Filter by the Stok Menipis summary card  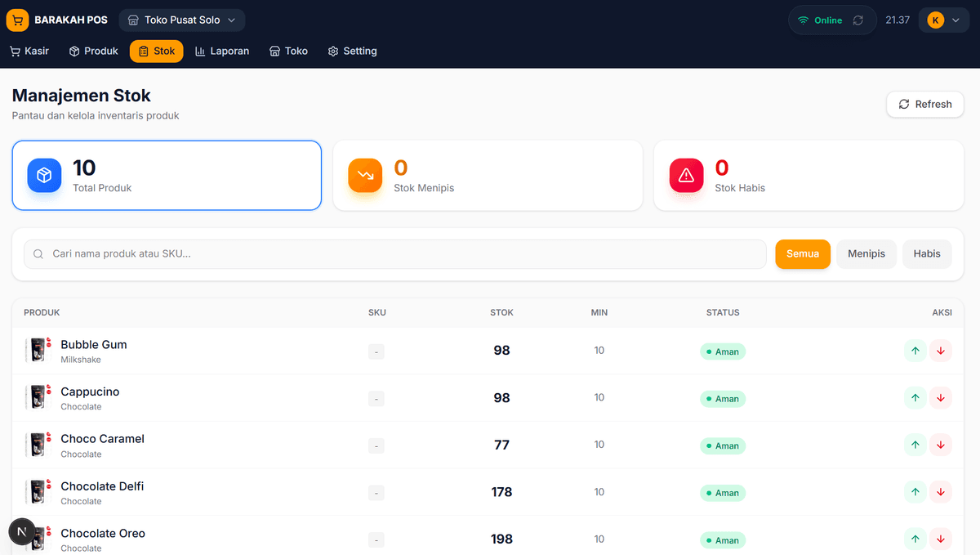(488, 176)
